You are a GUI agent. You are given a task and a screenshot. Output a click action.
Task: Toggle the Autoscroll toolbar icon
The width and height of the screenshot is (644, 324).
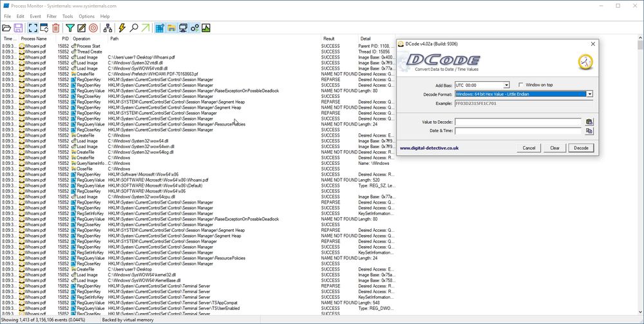click(x=44, y=28)
